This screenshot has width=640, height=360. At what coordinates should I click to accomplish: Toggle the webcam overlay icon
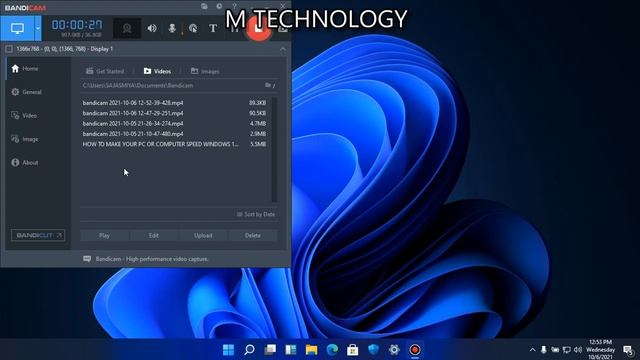click(127, 29)
